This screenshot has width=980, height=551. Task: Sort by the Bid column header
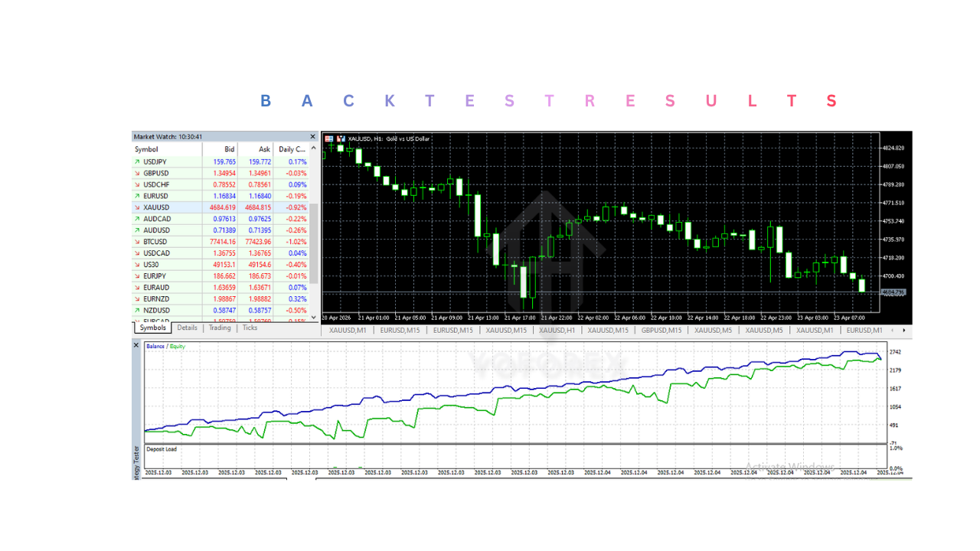229,150
